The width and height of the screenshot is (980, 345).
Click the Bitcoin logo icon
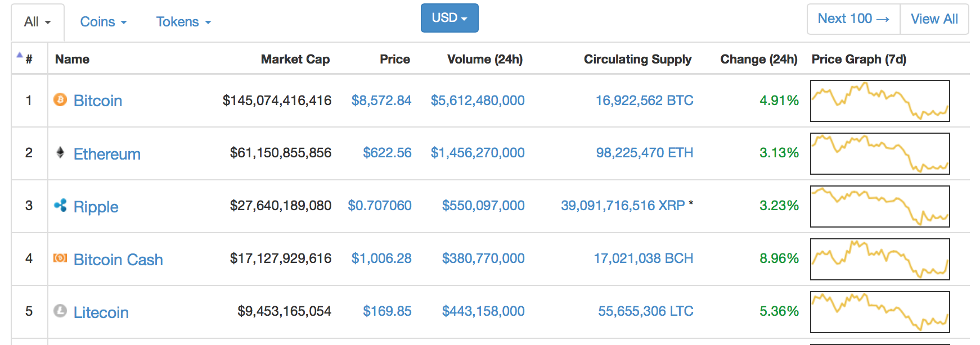coord(60,99)
